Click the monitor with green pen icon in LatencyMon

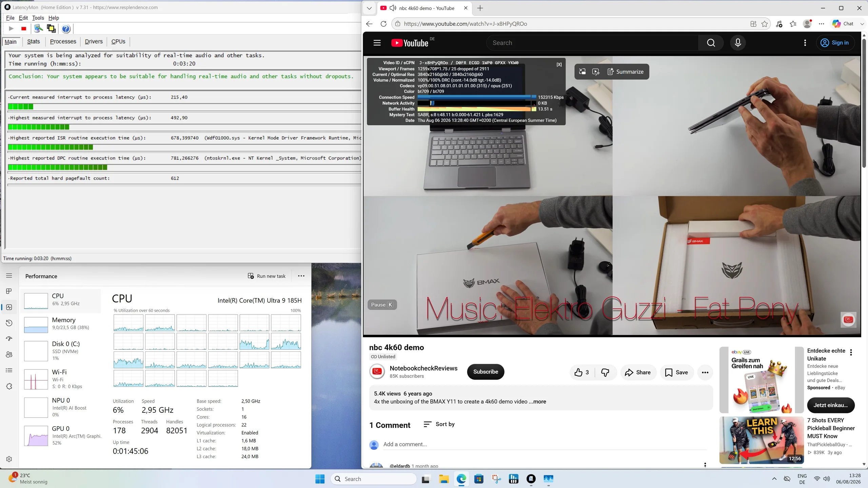click(38, 29)
